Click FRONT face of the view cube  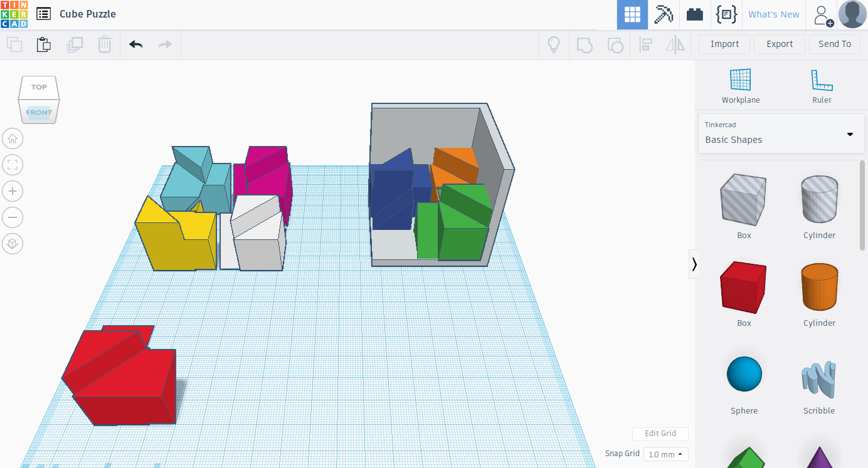[39, 112]
